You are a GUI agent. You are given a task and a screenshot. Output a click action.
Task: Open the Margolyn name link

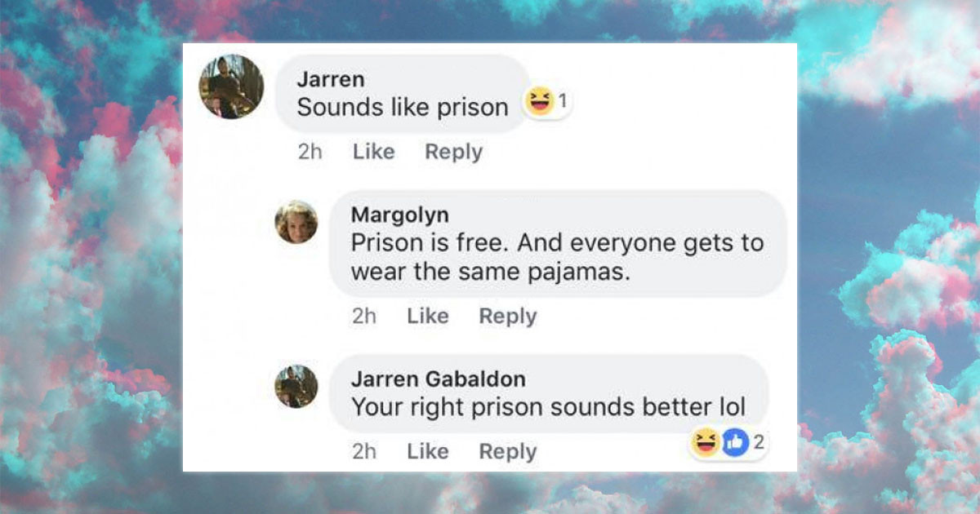coord(399,215)
